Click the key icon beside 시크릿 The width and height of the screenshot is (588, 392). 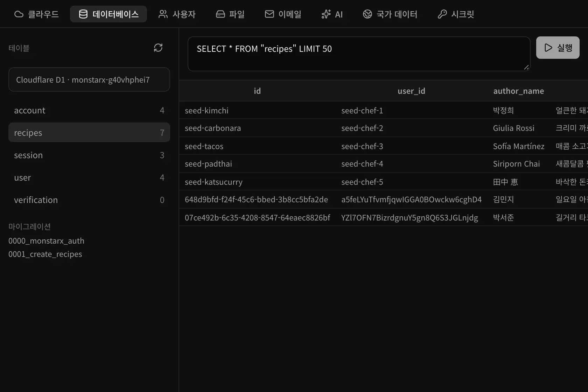442,14
